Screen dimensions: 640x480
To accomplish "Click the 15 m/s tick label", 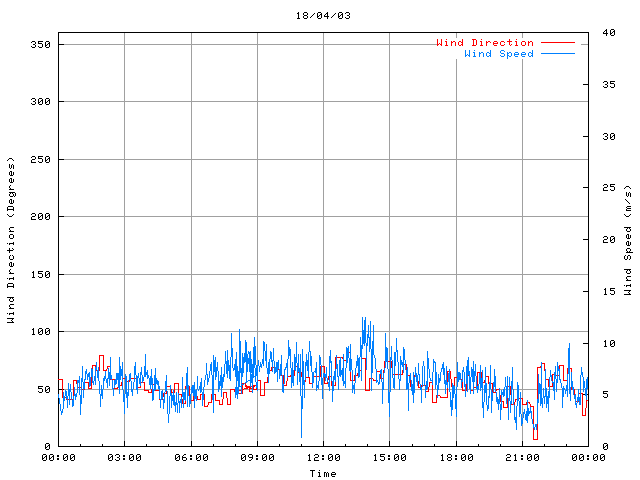I will pos(609,291).
